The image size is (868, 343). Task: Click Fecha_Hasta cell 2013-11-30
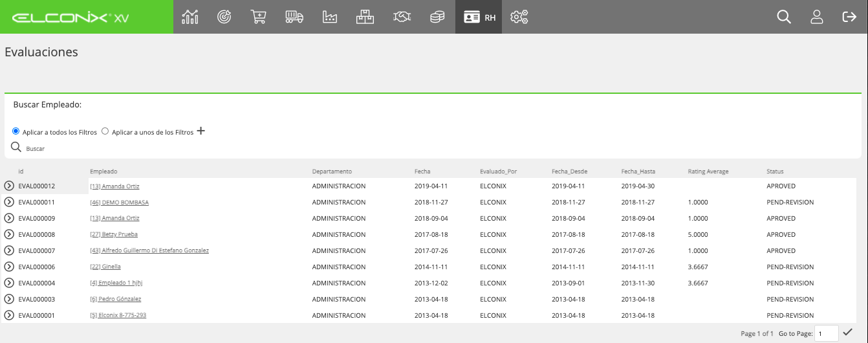[638, 283]
